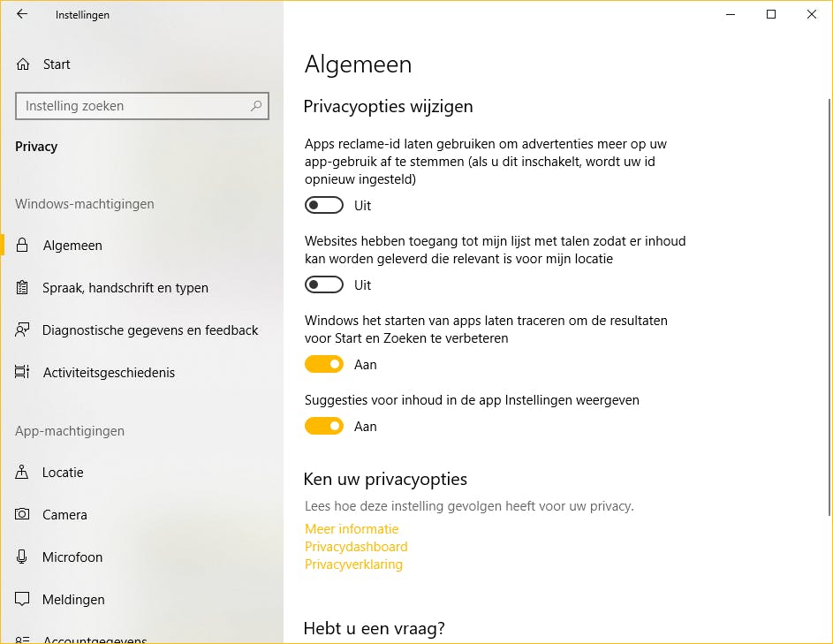Click the Microfoon icon

(23, 557)
